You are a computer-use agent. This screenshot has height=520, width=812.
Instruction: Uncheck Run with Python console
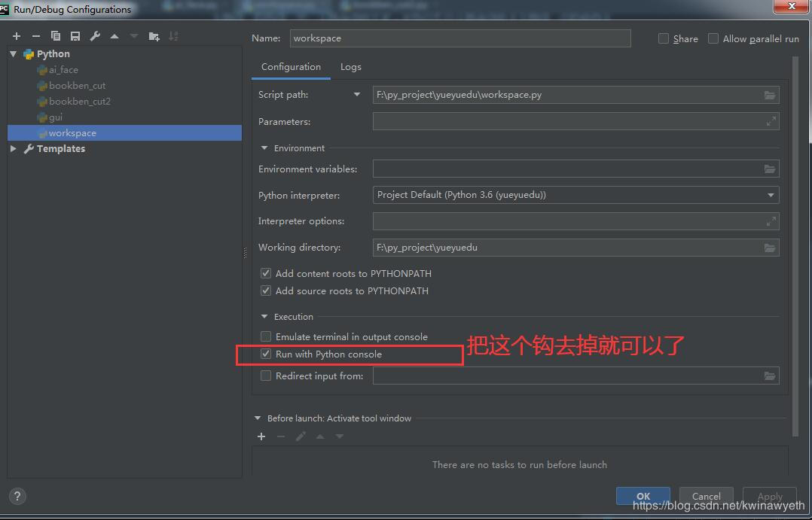coord(266,354)
